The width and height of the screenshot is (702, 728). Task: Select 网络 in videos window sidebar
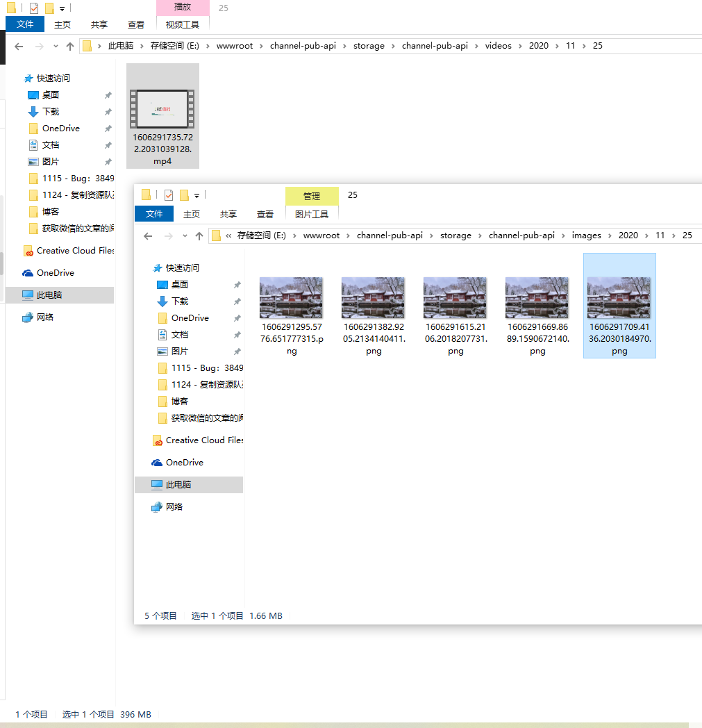coord(44,317)
